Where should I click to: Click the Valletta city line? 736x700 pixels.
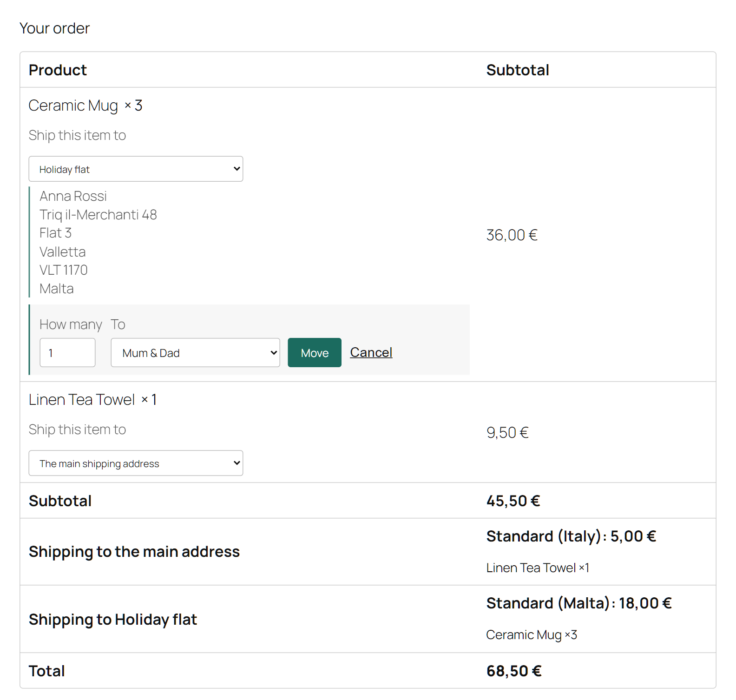click(63, 252)
